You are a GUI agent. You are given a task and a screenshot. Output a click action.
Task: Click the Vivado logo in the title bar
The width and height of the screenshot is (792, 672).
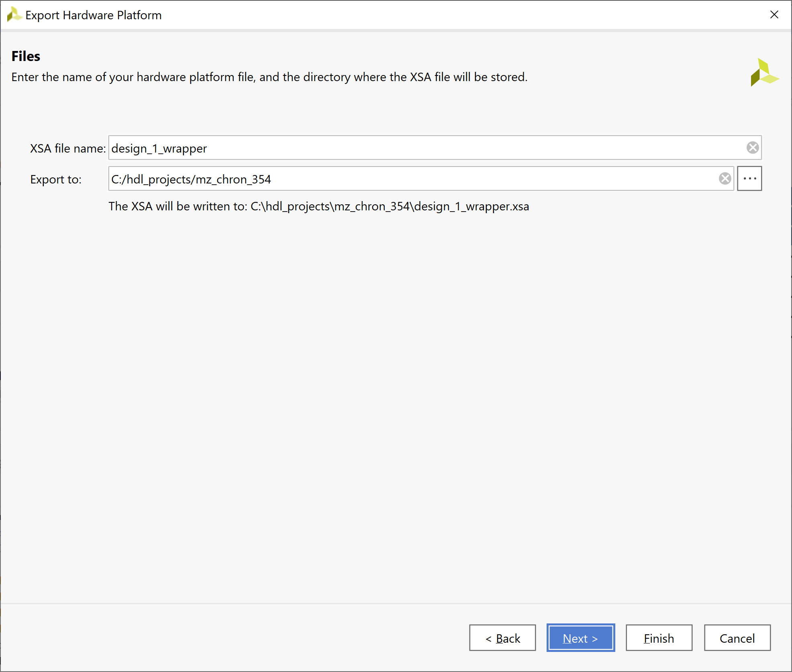(14, 14)
